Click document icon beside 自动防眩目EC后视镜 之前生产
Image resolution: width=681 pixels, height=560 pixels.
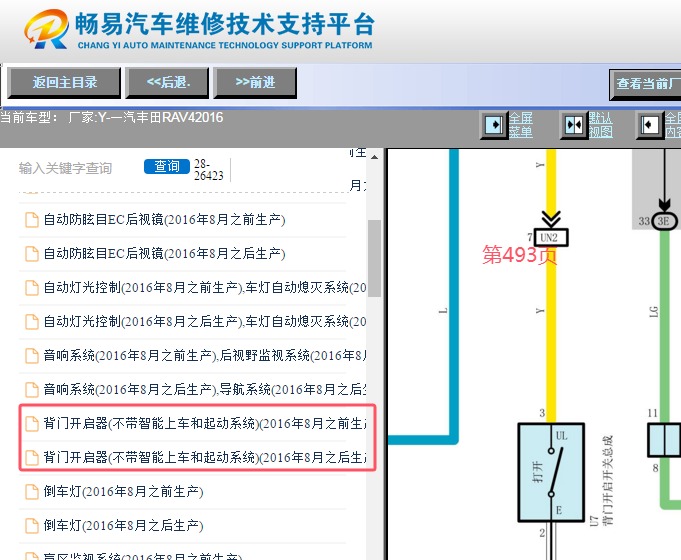click(x=31, y=220)
